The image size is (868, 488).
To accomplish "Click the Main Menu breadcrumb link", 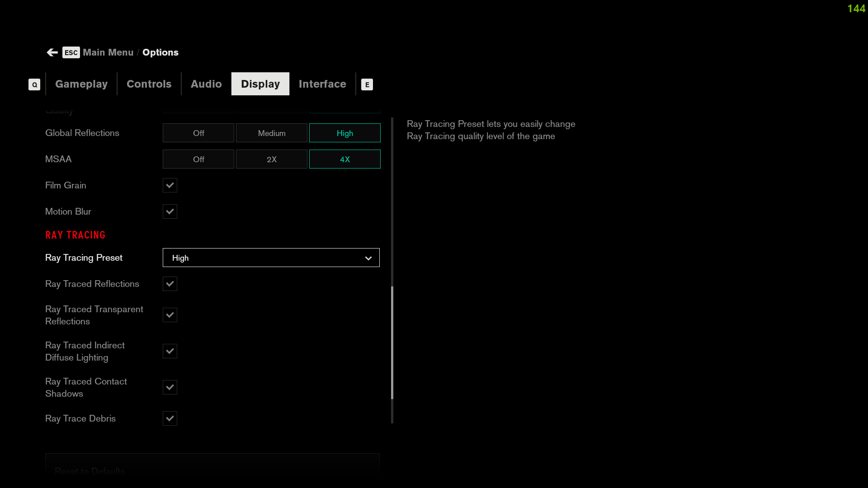I will (108, 52).
